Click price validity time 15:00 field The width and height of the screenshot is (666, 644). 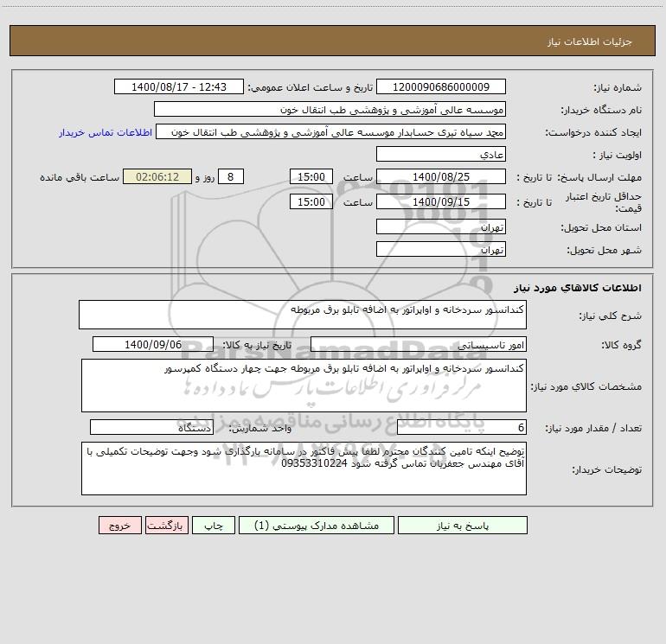311,201
